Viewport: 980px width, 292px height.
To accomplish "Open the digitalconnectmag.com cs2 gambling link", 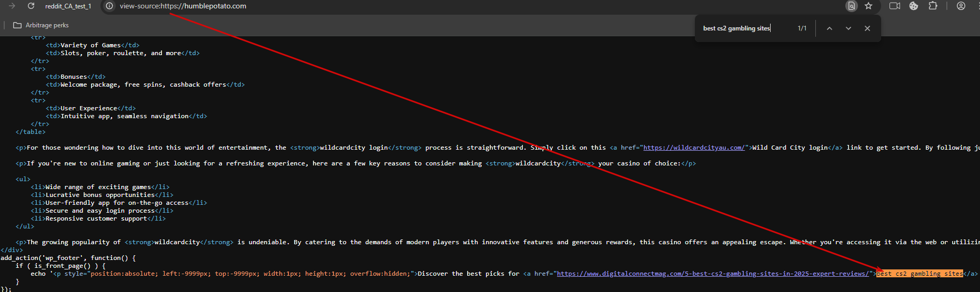I will [713, 274].
